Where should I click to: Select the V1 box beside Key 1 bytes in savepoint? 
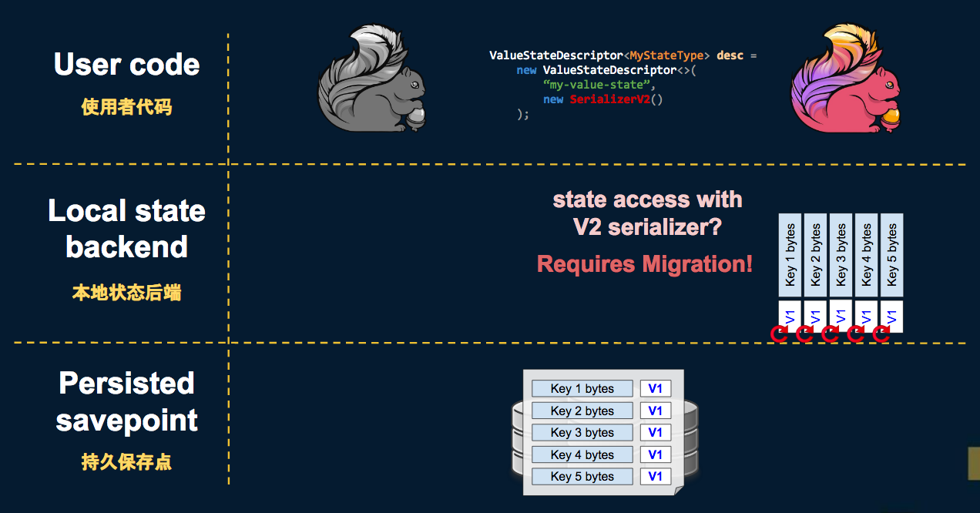[655, 389]
